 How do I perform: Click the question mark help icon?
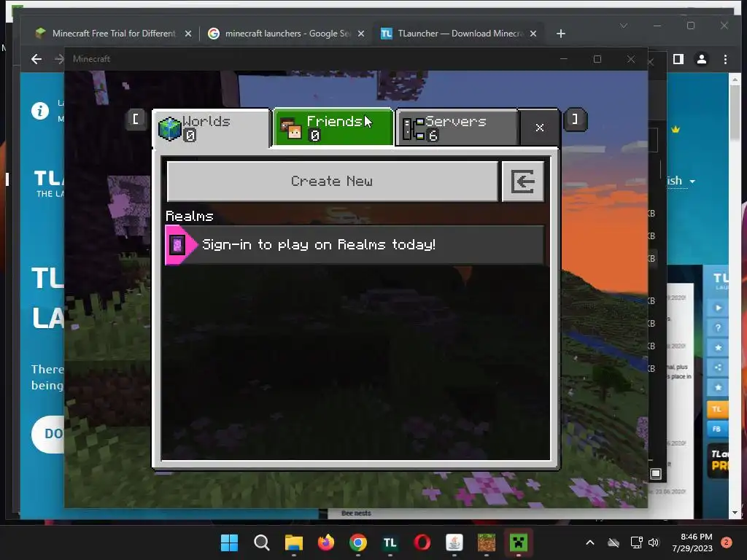point(718,328)
